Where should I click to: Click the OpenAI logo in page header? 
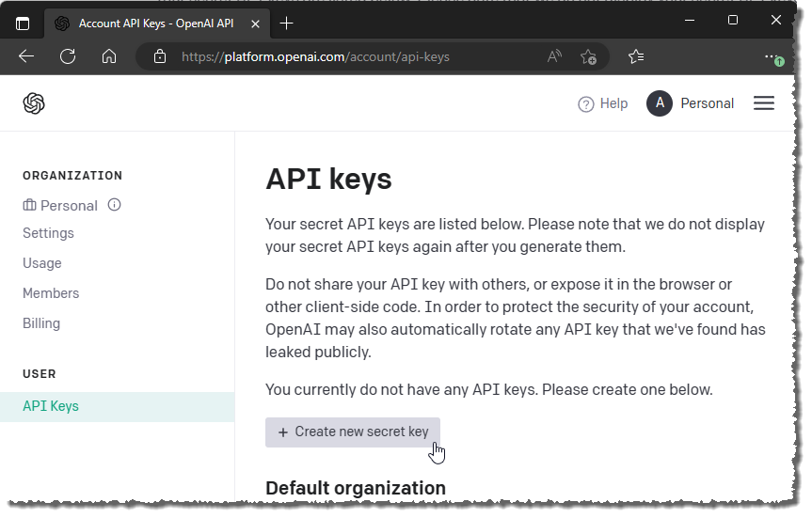34,103
